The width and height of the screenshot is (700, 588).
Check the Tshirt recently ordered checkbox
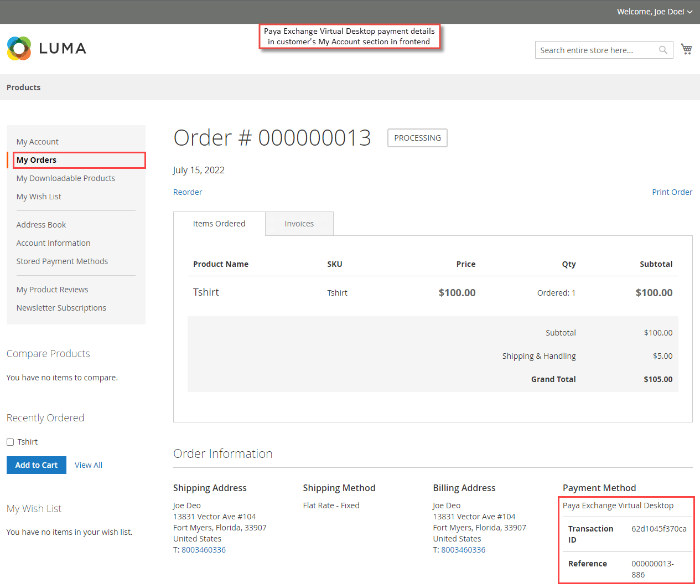10,442
